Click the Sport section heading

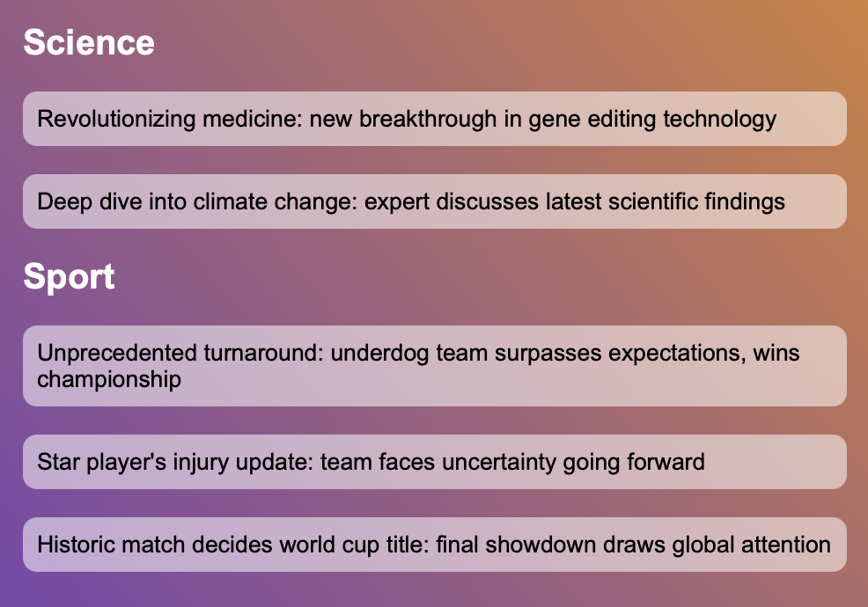pos(69,276)
